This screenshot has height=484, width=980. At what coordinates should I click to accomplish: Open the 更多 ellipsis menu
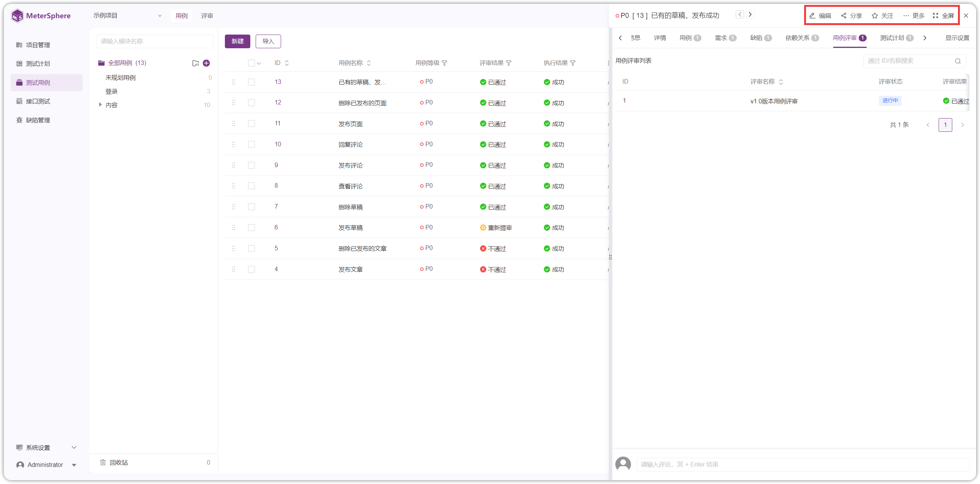click(x=914, y=16)
